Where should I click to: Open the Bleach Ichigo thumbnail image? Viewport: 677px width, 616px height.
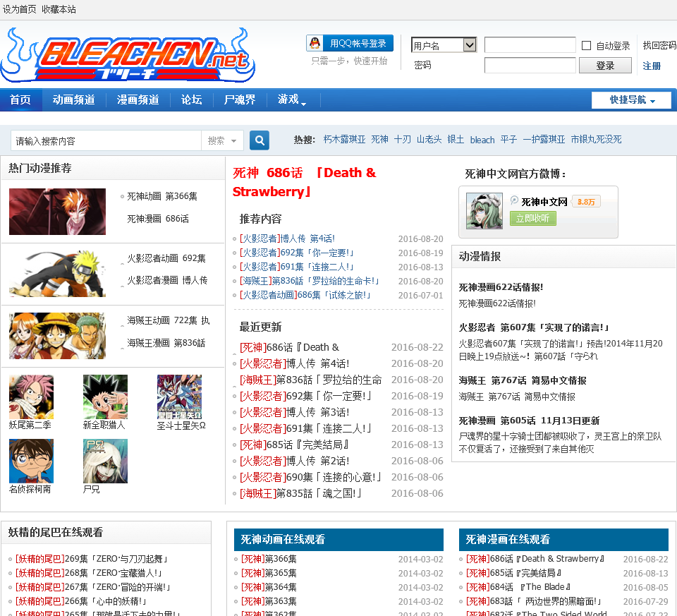pos(57,212)
